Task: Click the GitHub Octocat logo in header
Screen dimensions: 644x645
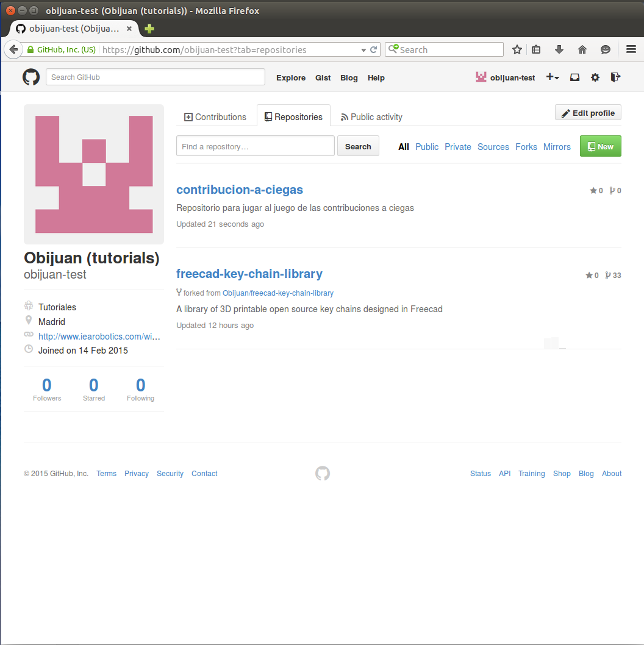Action: (x=31, y=77)
